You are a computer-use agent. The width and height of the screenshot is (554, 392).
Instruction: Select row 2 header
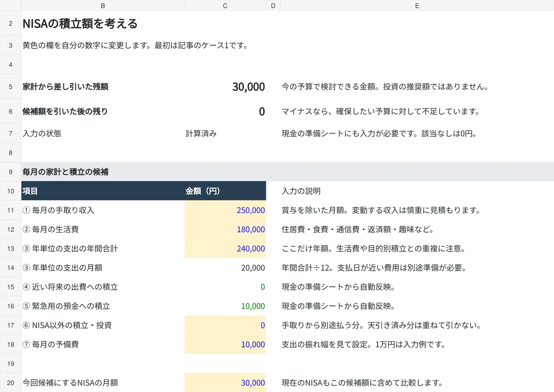[x=11, y=24]
